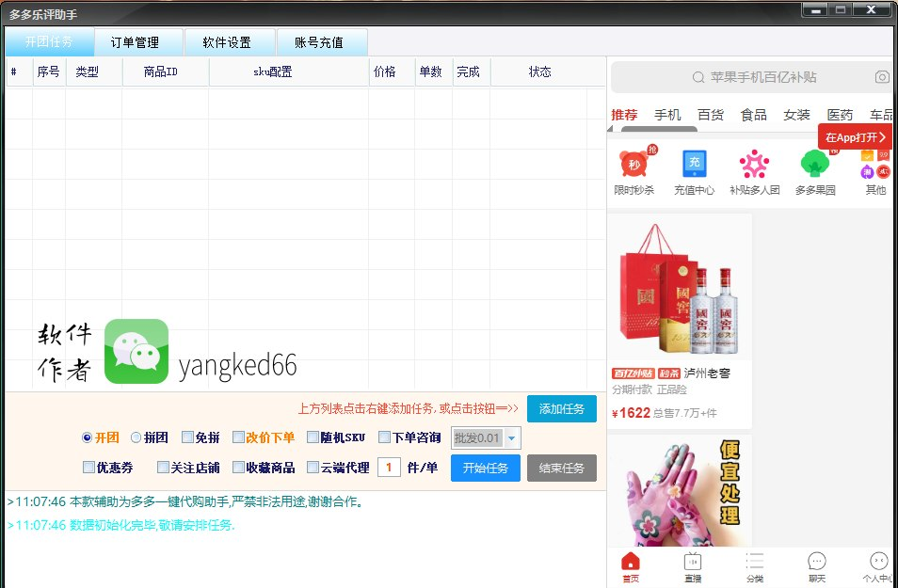Check the 优惠券 coupon option
Viewport: 898px width, 588px height.
click(88, 468)
